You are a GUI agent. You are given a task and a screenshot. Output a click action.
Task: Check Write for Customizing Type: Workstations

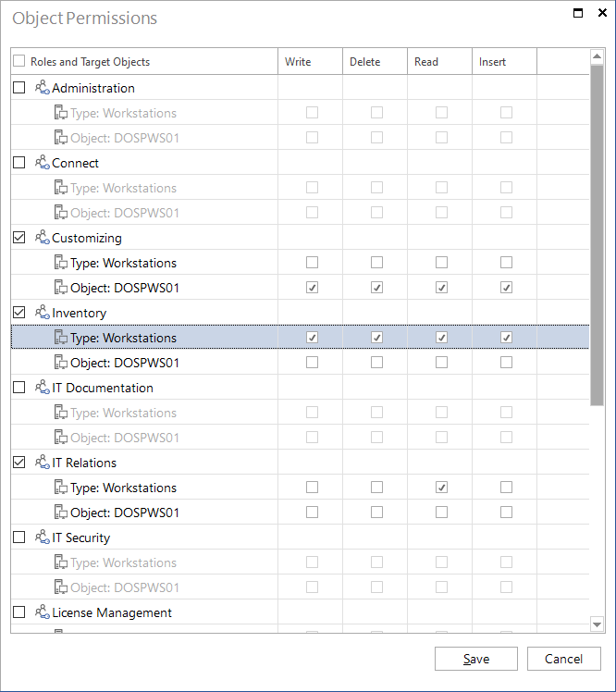[312, 262]
